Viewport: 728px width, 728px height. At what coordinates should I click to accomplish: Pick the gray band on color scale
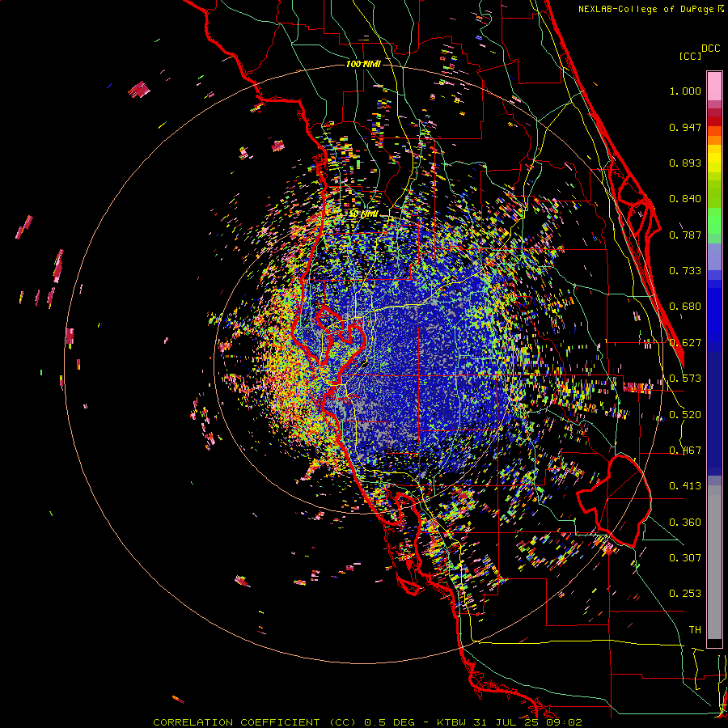tap(714, 562)
